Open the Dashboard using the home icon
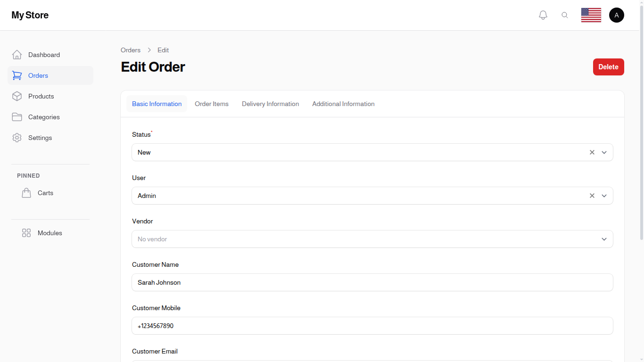This screenshot has height=362, width=644. tap(17, 54)
